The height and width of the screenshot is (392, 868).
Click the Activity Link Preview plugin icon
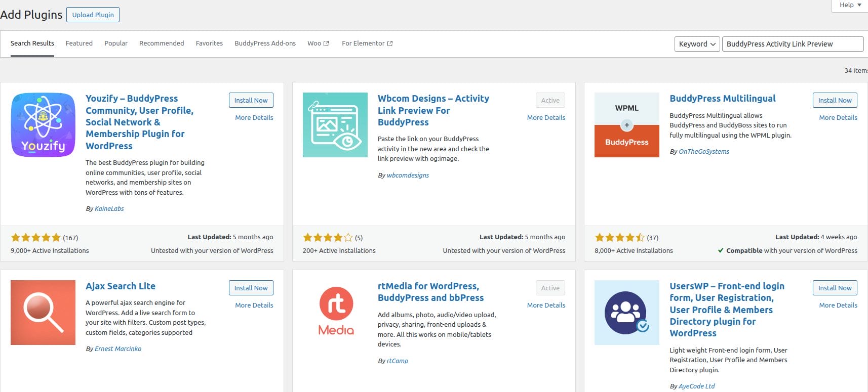point(335,125)
